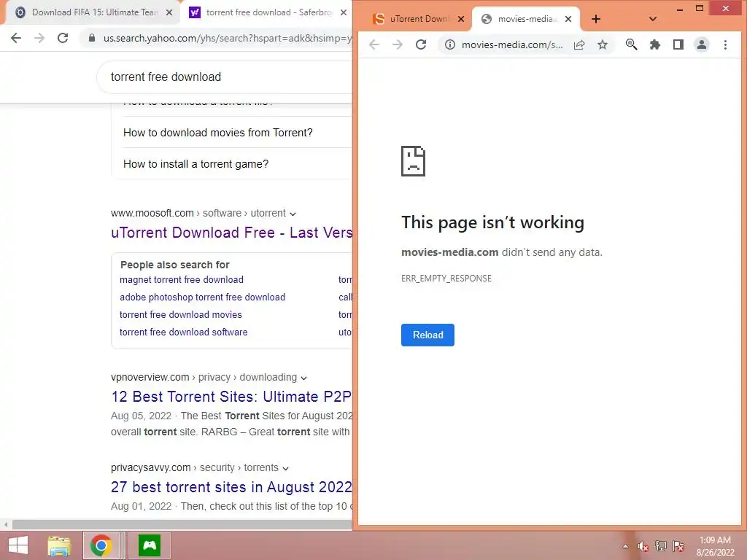Click the sad page error icon
The image size is (747, 560).
click(413, 161)
